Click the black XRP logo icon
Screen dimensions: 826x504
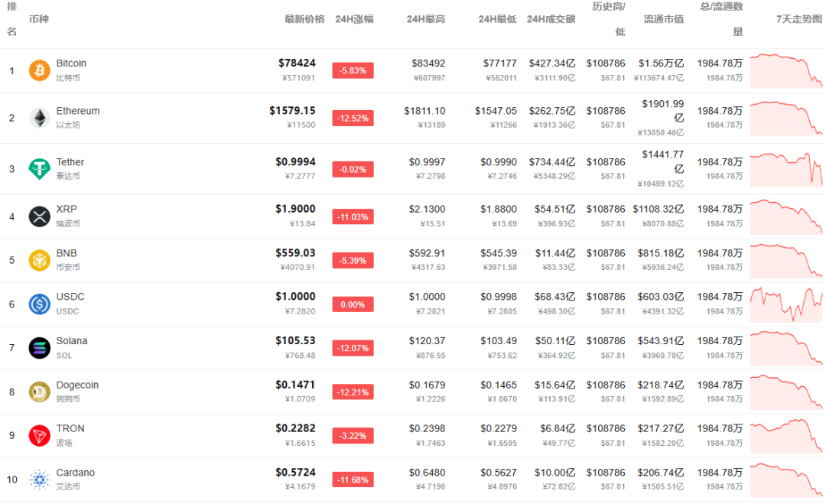tap(39, 216)
